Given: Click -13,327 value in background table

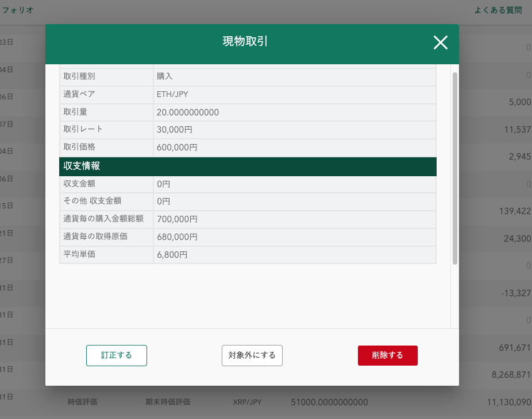Looking at the screenshot, I should [516, 293].
